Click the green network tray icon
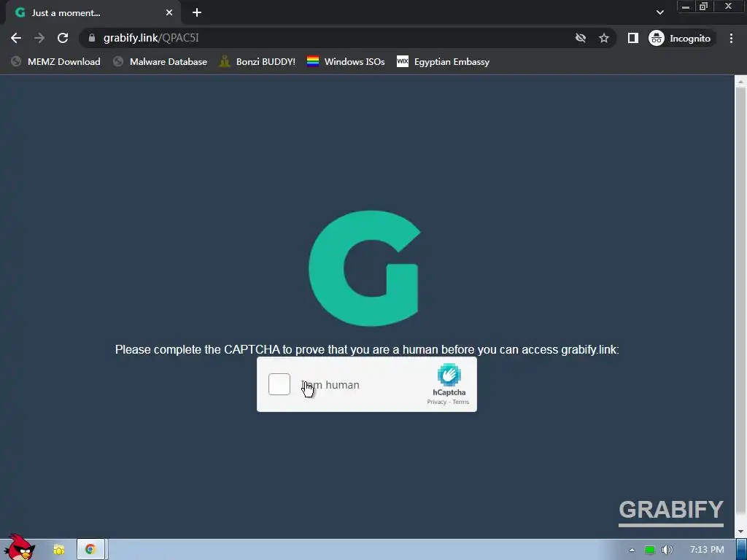 [x=649, y=550]
